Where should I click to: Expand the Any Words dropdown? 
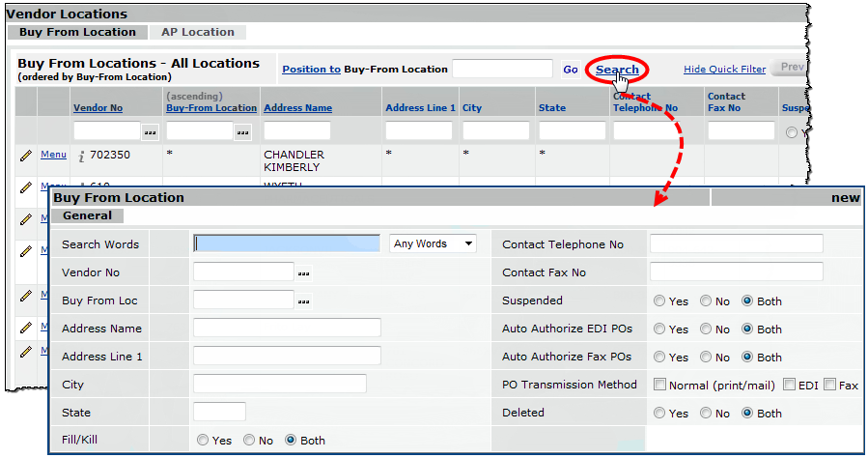tap(433, 244)
